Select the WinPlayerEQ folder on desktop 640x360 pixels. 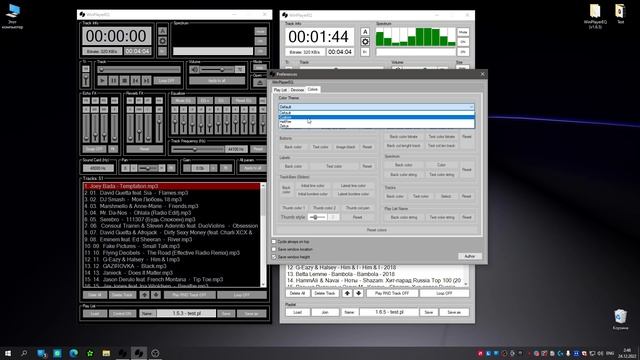tap(595, 17)
